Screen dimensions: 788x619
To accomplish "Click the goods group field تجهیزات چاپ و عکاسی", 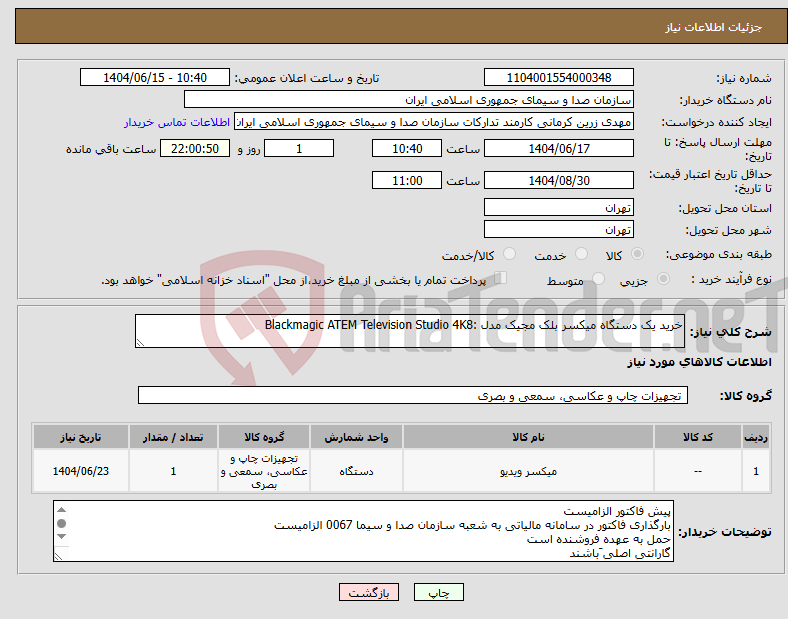I will (413, 395).
